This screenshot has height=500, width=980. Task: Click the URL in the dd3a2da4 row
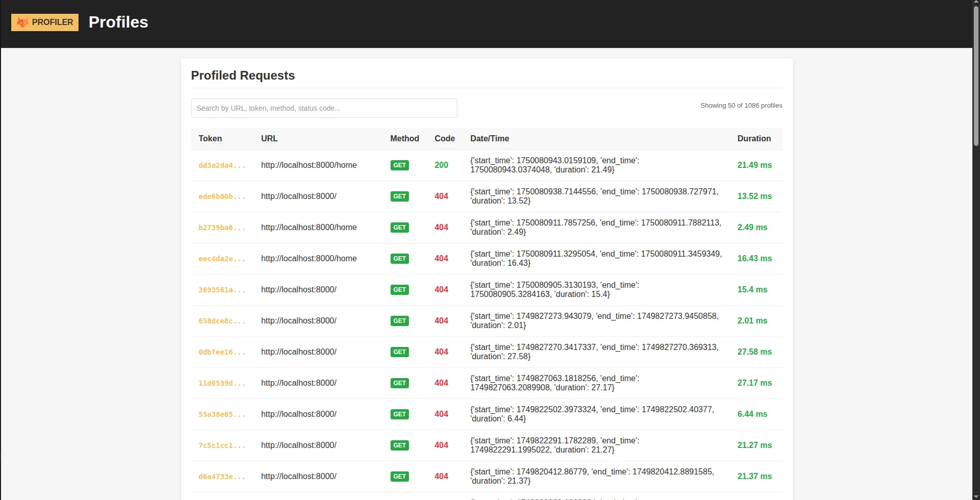pos(309,165)
